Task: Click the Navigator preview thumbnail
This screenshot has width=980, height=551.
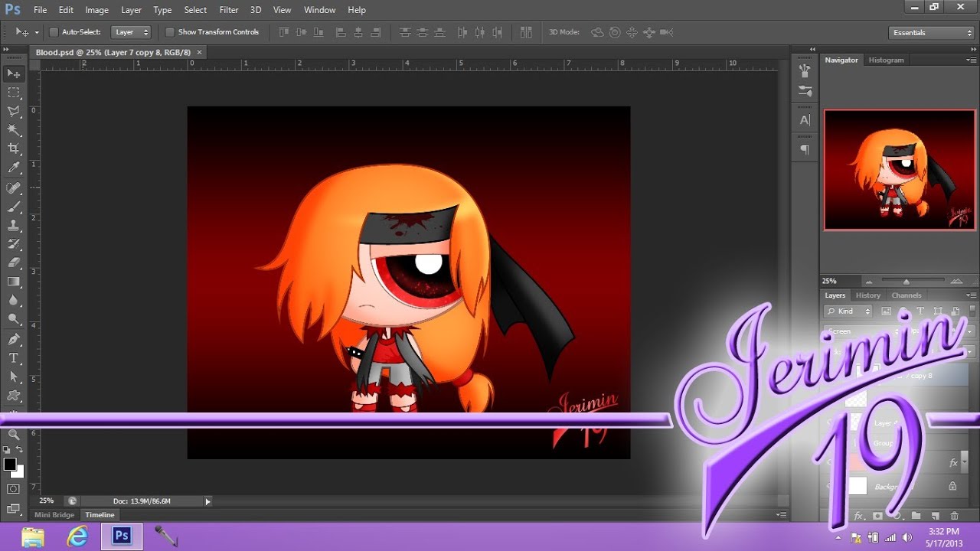Action: 900,170
